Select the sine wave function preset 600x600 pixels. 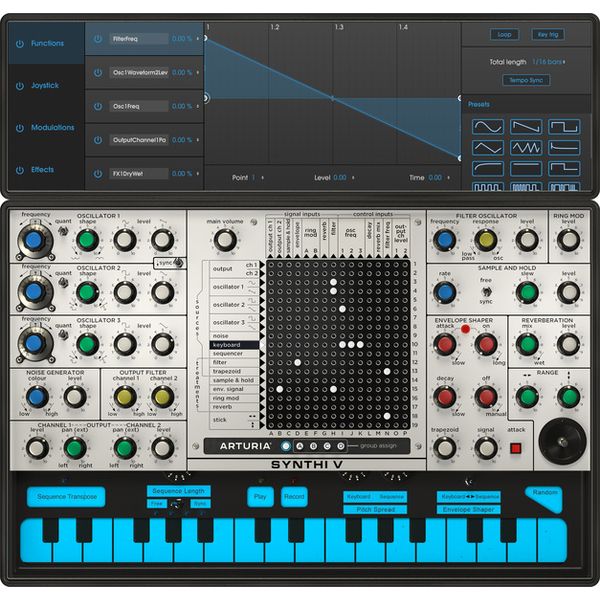coord(488,127)
